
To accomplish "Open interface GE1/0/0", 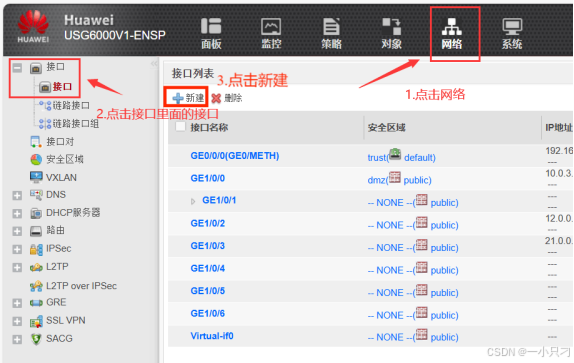I will click(x=208, y=178).
